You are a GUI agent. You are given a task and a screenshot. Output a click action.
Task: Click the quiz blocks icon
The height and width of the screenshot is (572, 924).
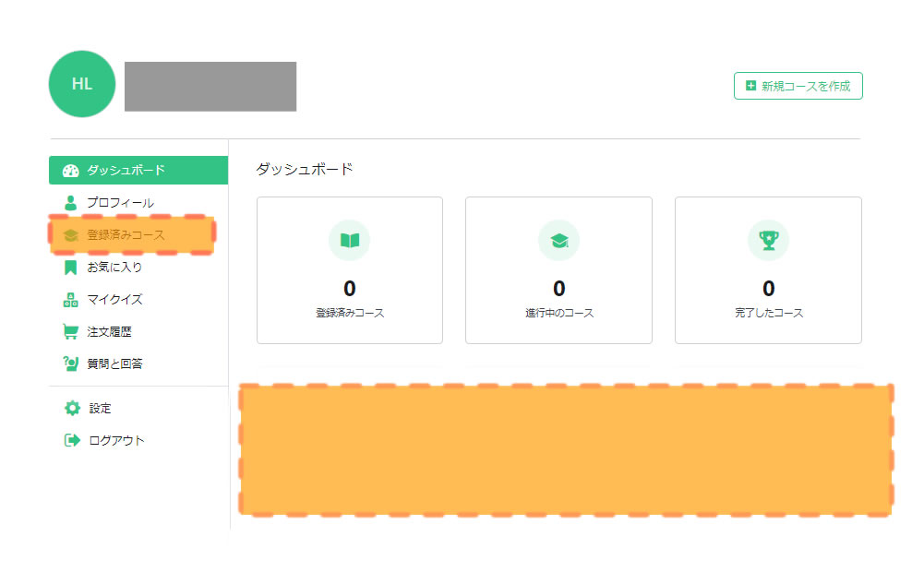[71, 300]
